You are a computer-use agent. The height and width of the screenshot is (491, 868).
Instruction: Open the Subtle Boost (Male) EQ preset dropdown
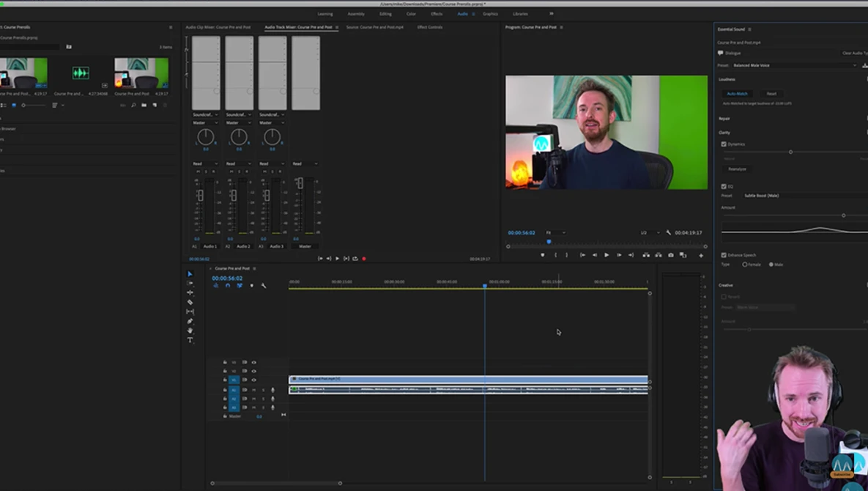click(x=806, y=196)
